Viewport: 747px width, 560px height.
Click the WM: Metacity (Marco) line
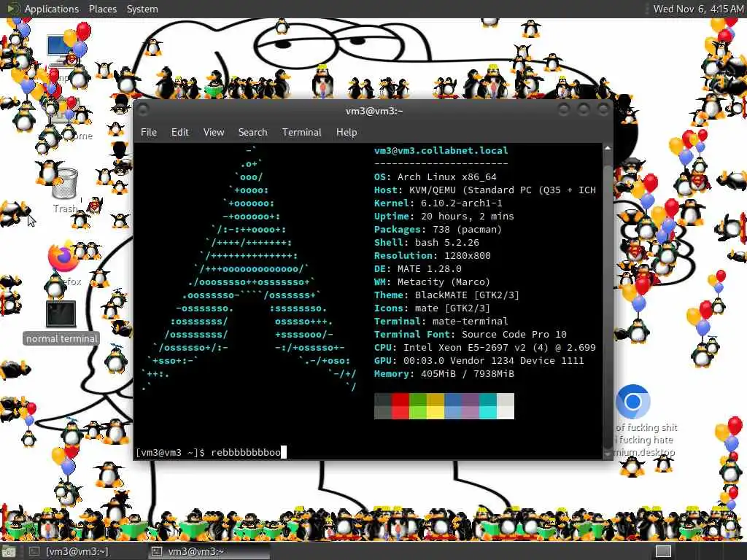click(x=432, y=282)
